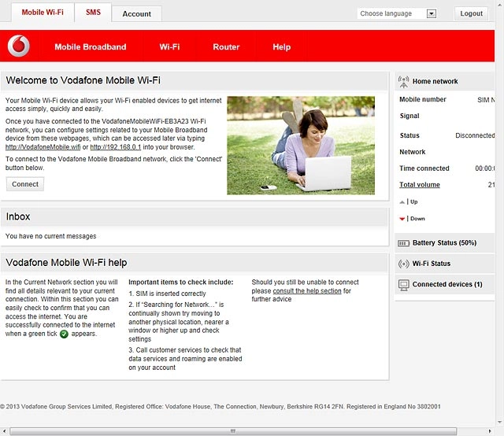Image resolution: width=504 pixels, height=436 pixels.
Task: Open the Router menu
Action: pyautogui.click(x=226, y=47)
